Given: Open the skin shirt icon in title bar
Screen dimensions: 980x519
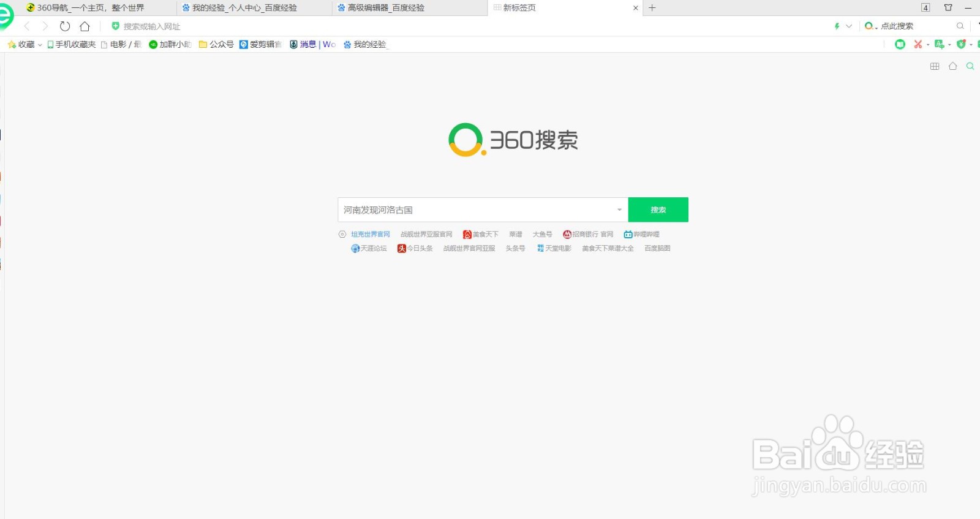Looking at the screenshot, I should (948, 7).
